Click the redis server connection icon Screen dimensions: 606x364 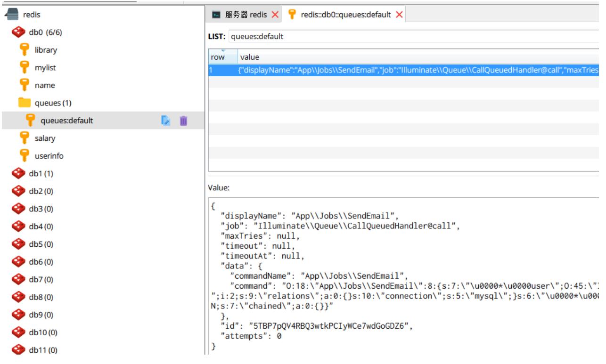(10, 16)
